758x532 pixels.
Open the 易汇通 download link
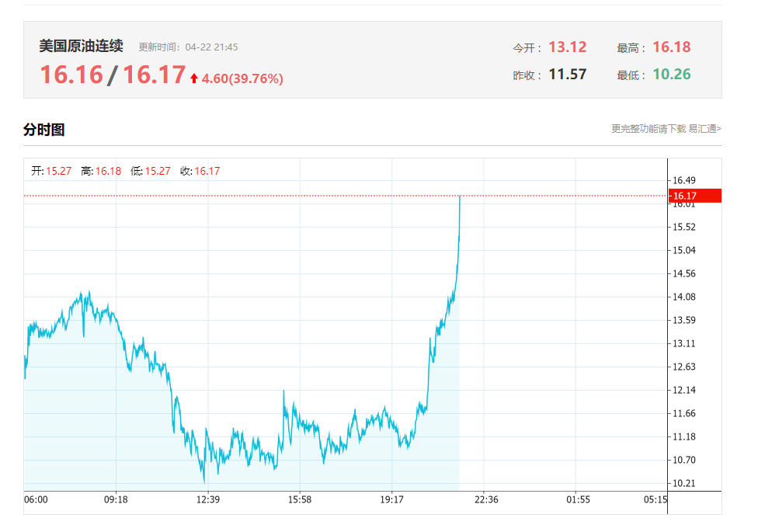coord(666,129)
